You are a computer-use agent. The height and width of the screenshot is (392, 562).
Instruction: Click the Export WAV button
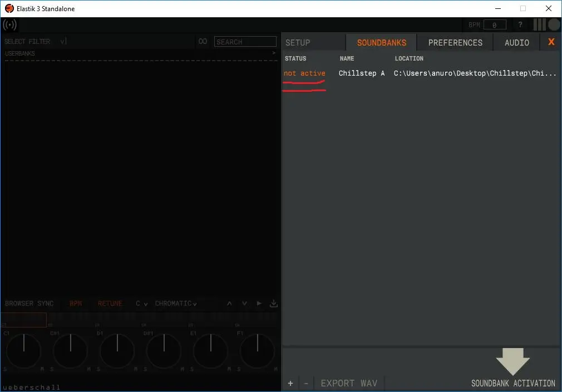(x=349, y=384)
